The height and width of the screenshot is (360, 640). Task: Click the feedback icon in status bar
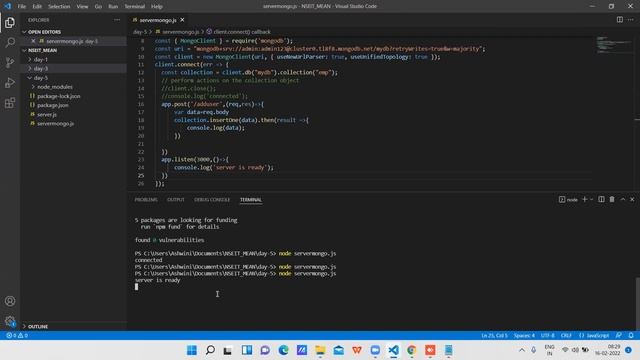tap(619, 336)
